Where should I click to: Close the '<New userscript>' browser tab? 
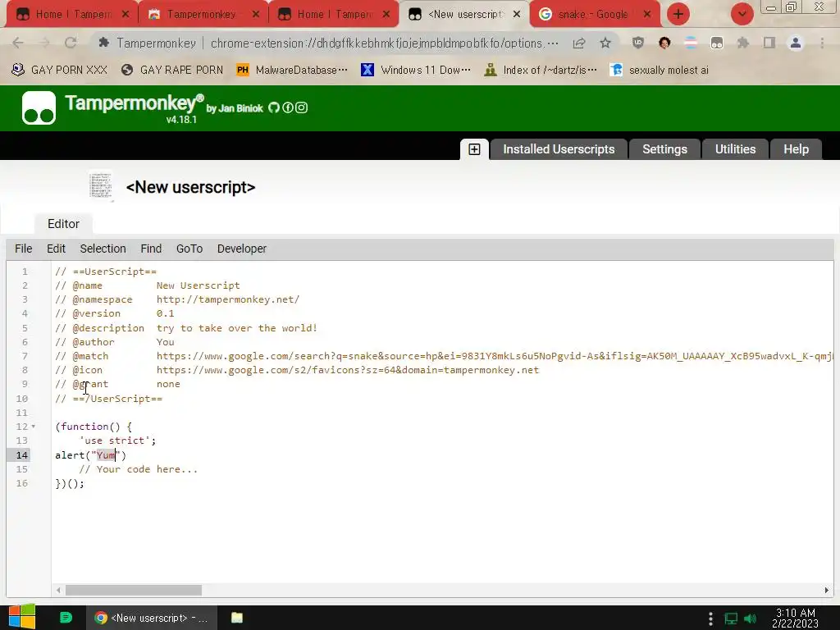[x=517, y=14]
